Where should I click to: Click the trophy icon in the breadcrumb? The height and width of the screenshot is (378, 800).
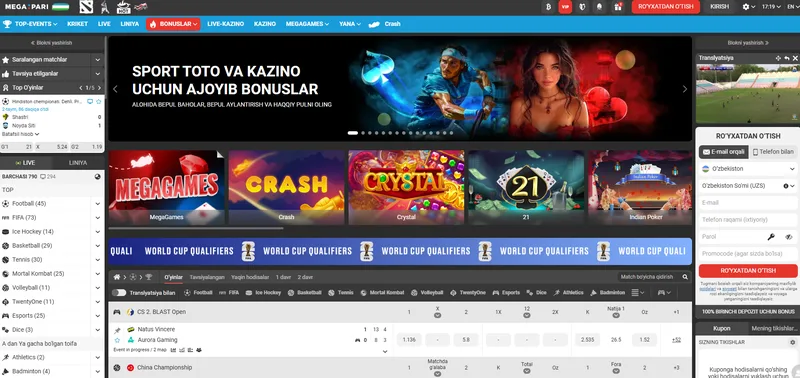coord(148,277)
